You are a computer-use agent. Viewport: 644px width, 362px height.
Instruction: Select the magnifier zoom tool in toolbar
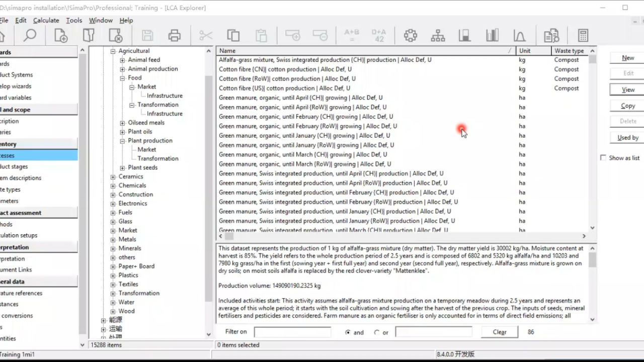click(29, 35)
